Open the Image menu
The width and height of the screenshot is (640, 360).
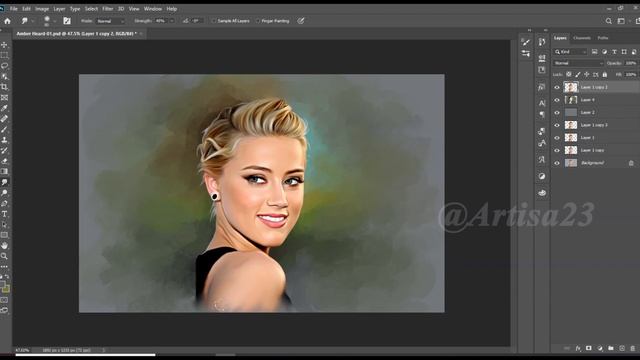(42, 9)
